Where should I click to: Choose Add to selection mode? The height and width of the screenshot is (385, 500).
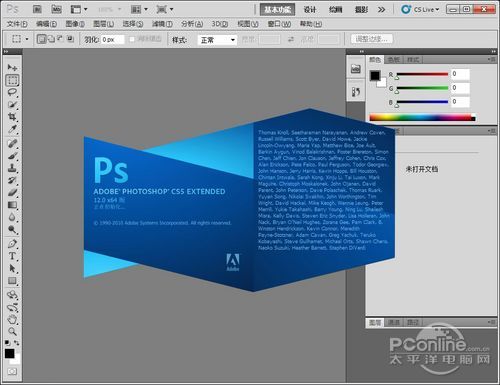click(52, 39)
